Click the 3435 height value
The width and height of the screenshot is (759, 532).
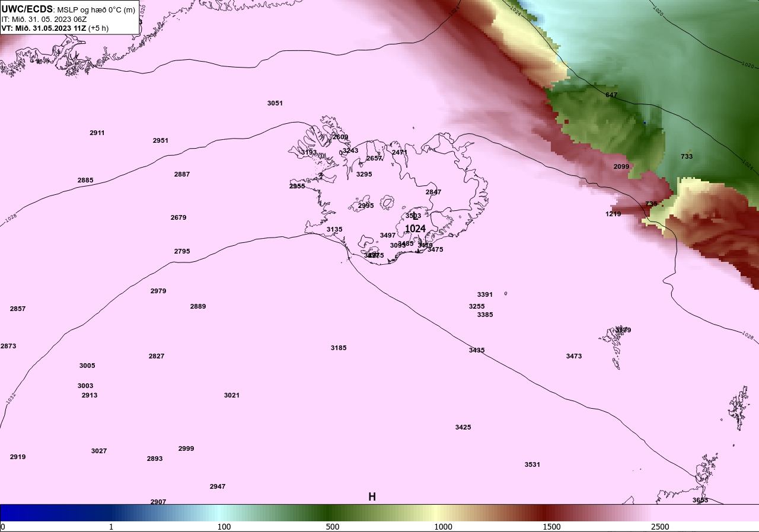(x=477, y=350)
